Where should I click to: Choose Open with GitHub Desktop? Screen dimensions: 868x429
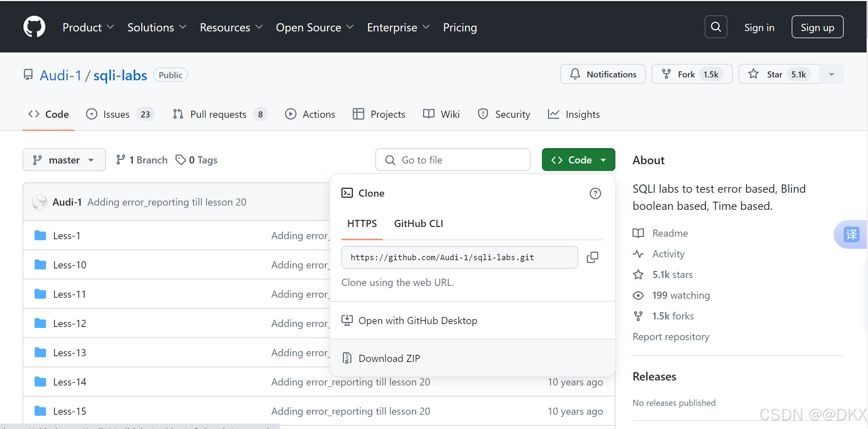[473, 321]
